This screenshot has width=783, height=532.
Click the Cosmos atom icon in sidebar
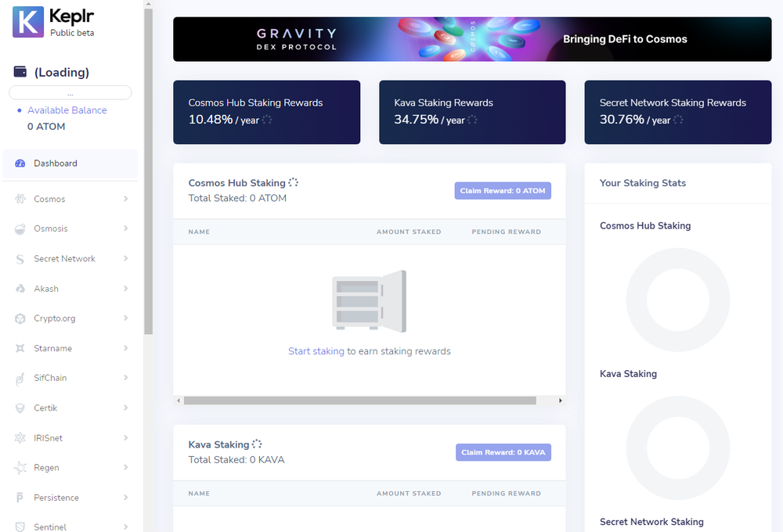point(20,199)
